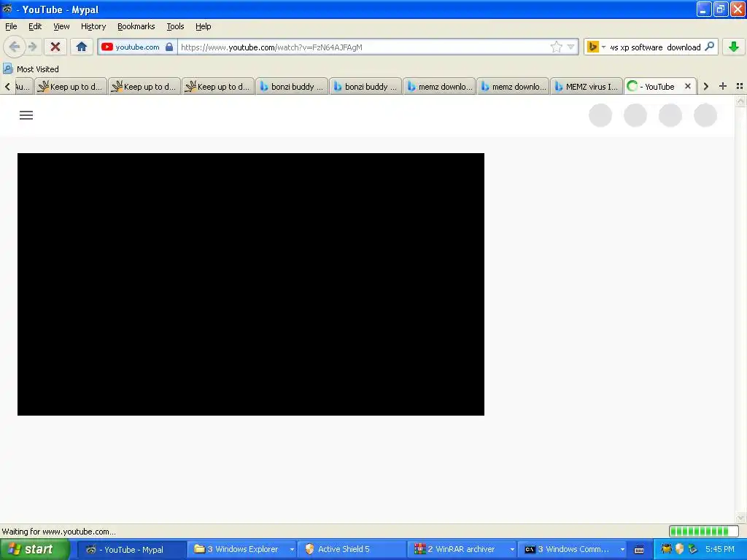The width and height of the screenshot is (747, 560).
Task: Open a new tab with plus button
Action: point(723,86)
